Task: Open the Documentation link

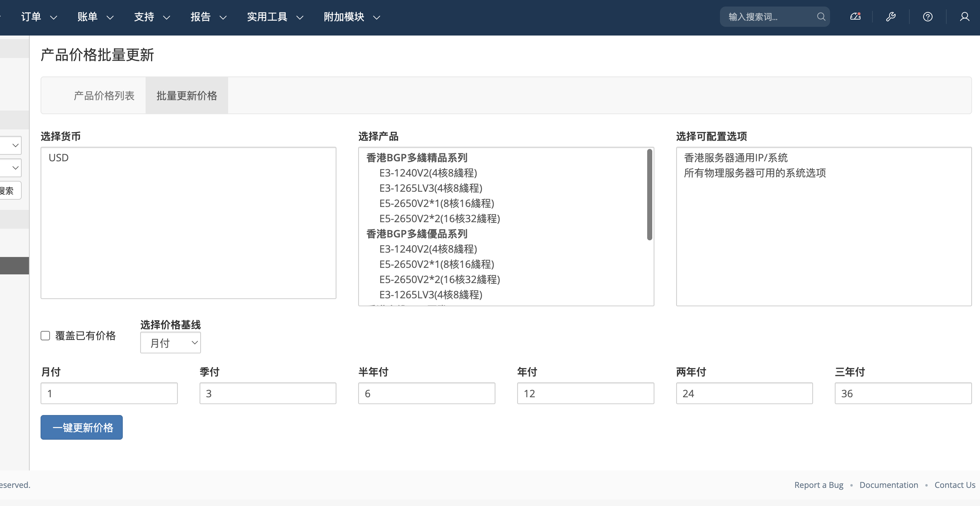Action: [x=888, y=485]
